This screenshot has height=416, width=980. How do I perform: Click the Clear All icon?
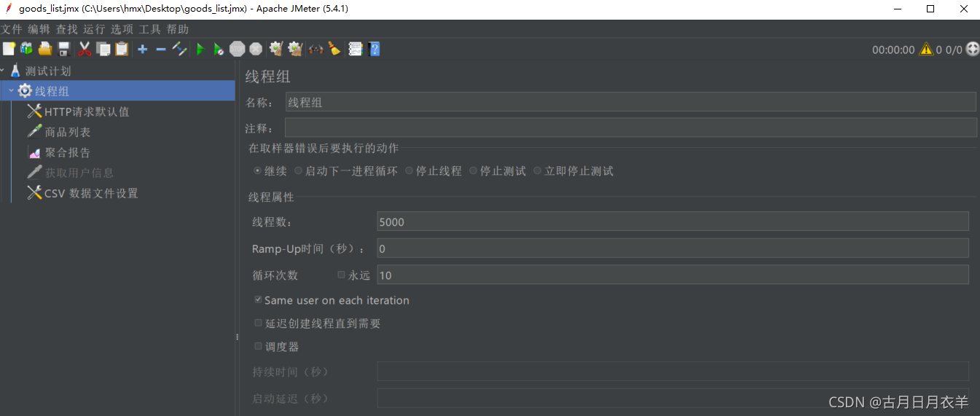point(295,49)
